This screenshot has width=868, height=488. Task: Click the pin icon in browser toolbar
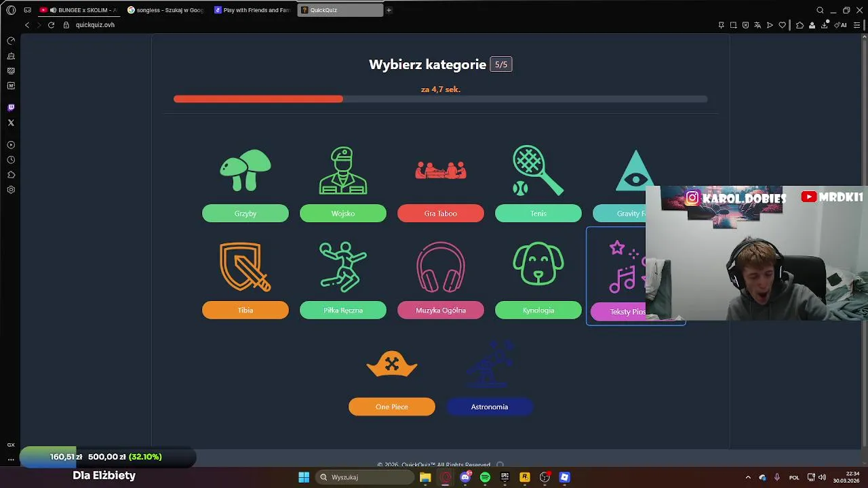[x=721, y=25]
